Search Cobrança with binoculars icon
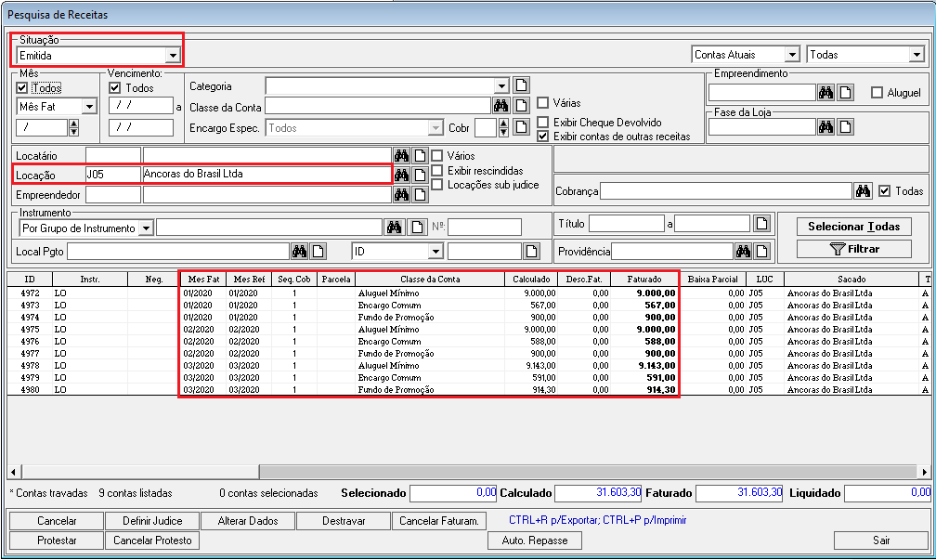 click(864, 191)
